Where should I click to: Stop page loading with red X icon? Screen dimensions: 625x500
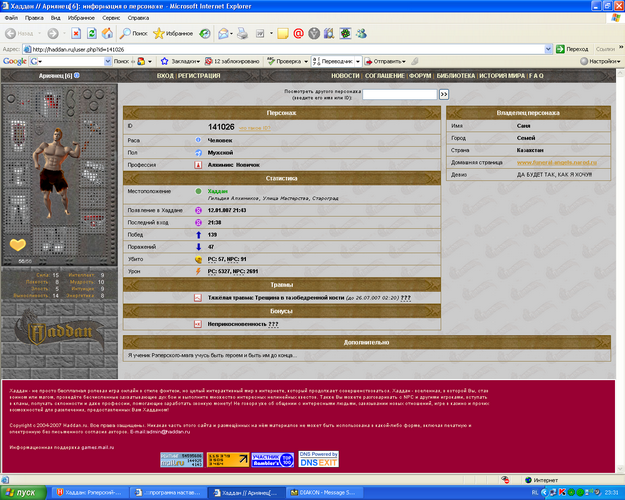[x=76, y=33]
